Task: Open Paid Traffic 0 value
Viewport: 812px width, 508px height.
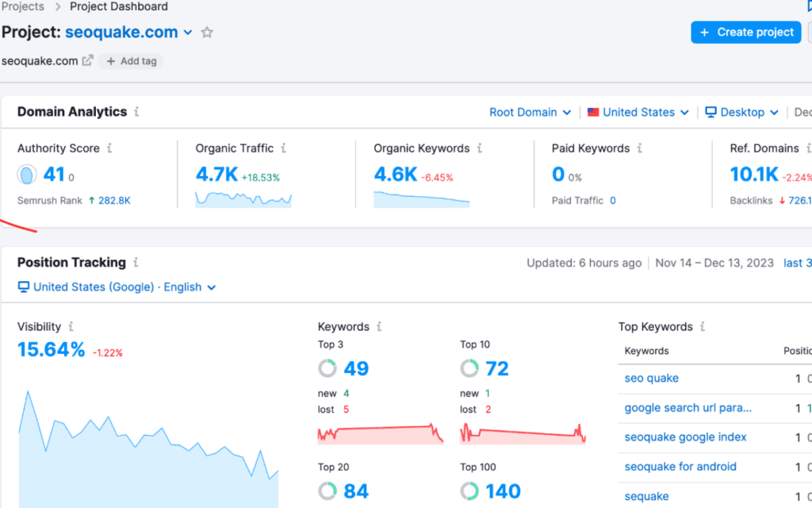Action: [613, 201]
